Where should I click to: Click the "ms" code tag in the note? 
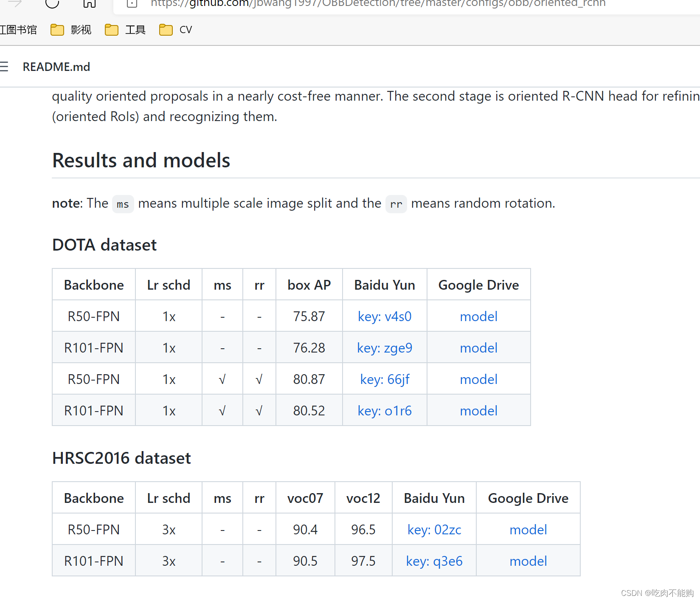pyautogui.click(x=123, y=204)
